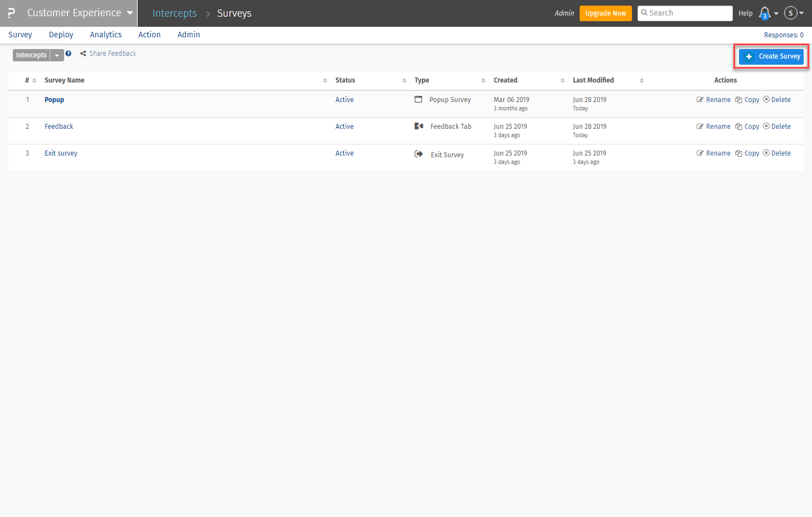Click in the Search input field
This screenshot has height=517, width=812.
pos(689,13)
